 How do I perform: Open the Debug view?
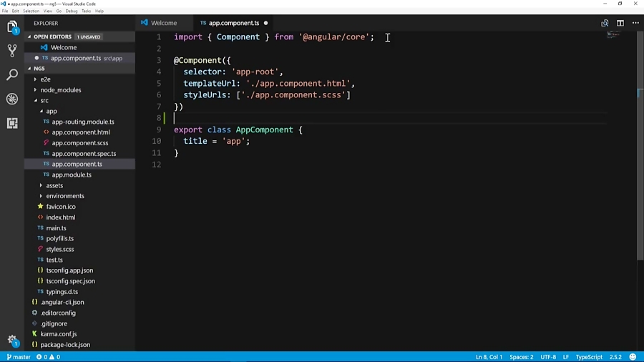pyautogui.click(x=12, y=99)
